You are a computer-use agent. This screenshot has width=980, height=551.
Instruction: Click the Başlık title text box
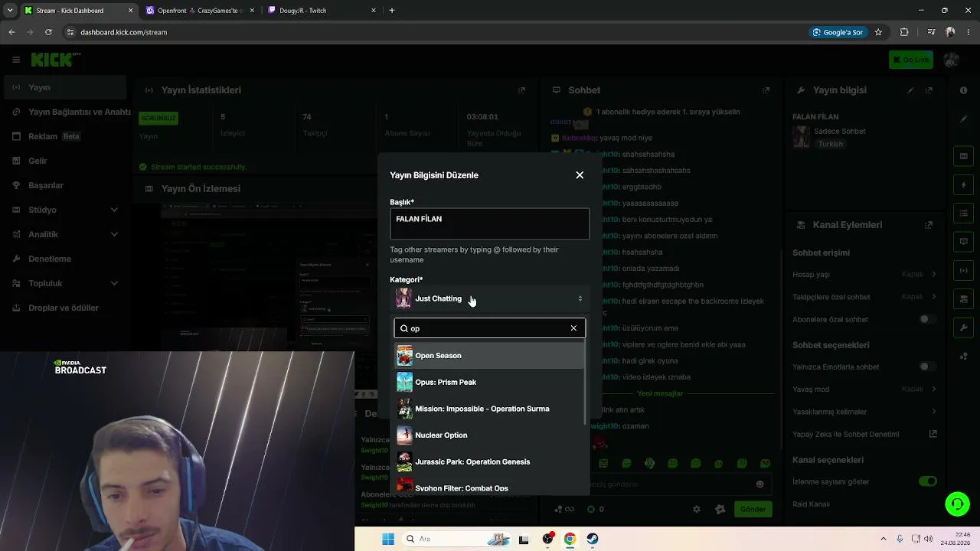(489, 223)
